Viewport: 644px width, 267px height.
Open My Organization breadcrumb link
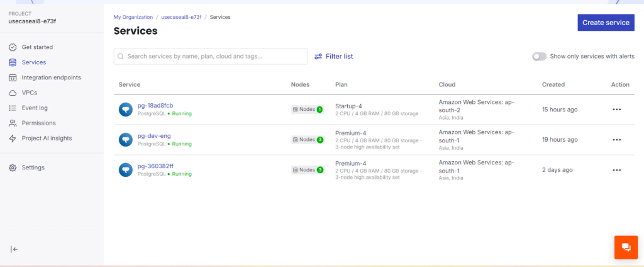tap(132, 17)
